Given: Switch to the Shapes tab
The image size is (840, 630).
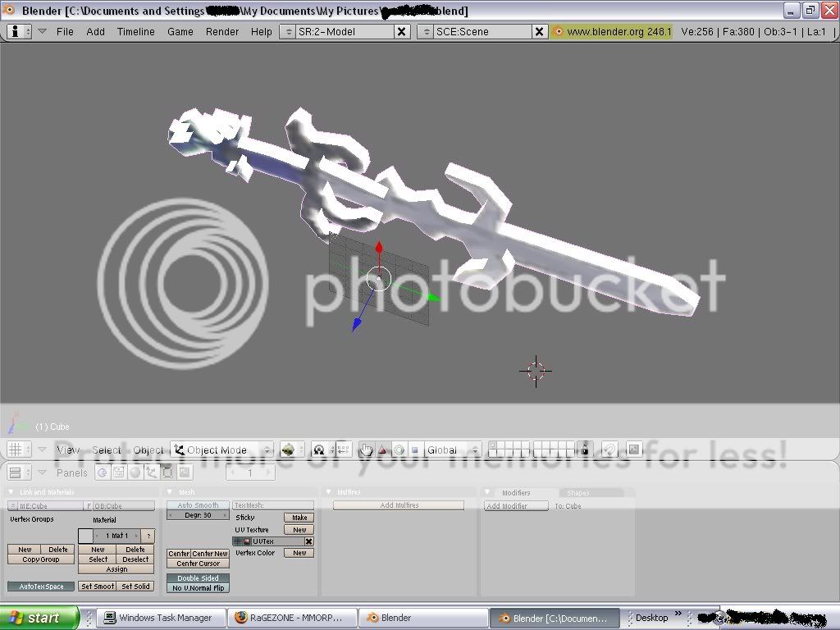Looking at the screenshot, I should tap(578, 493).
